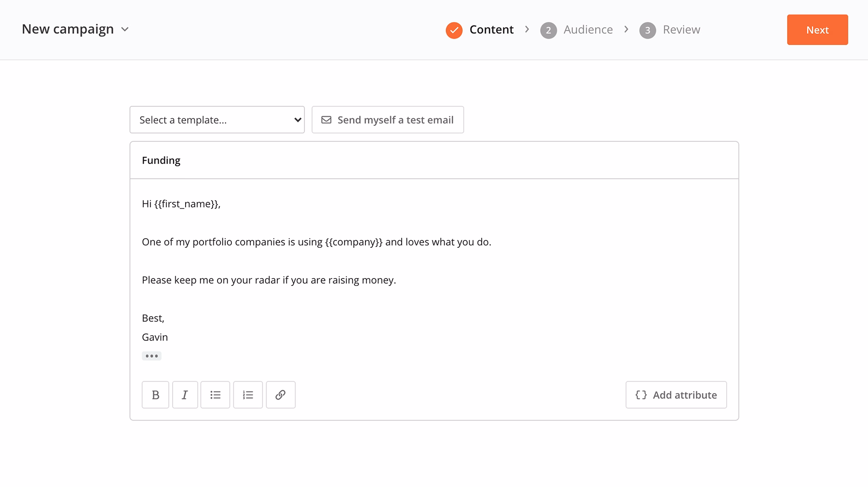Open the Content step label

pyautogui.click(x=491, y=30)
